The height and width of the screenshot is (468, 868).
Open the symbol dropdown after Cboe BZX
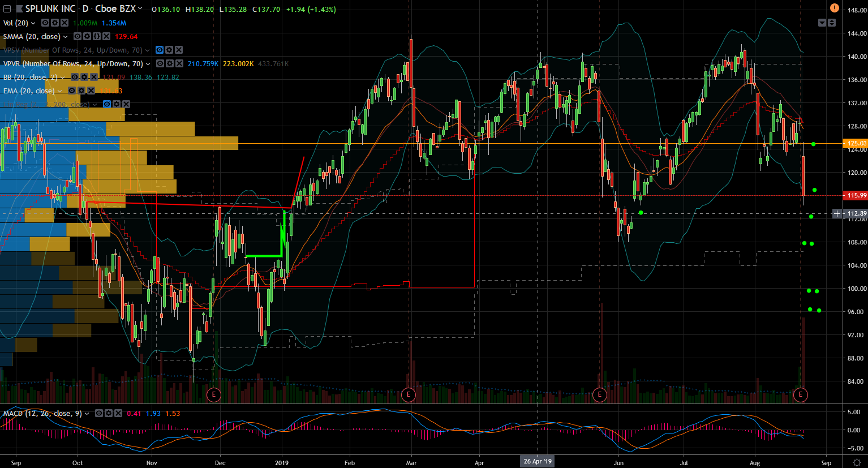[140, 8]
